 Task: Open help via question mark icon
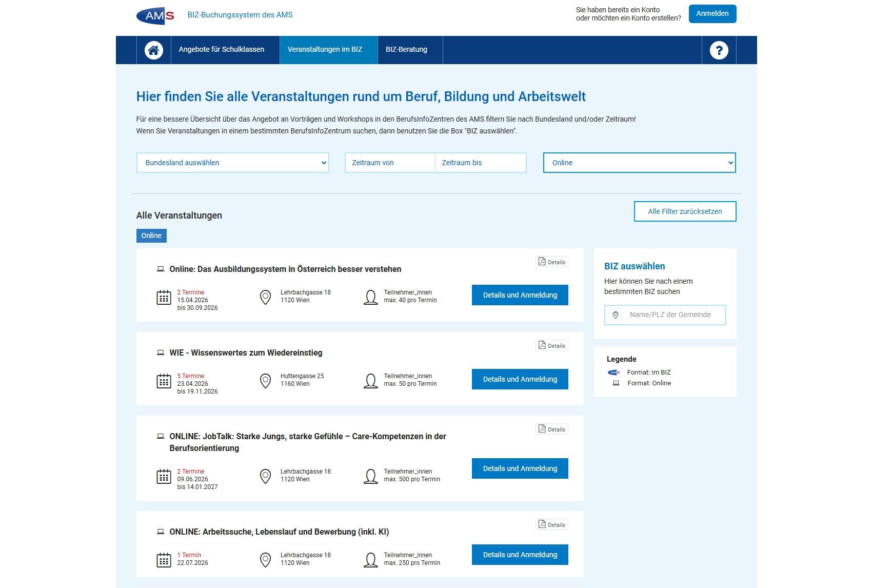[x=719, y=50]
